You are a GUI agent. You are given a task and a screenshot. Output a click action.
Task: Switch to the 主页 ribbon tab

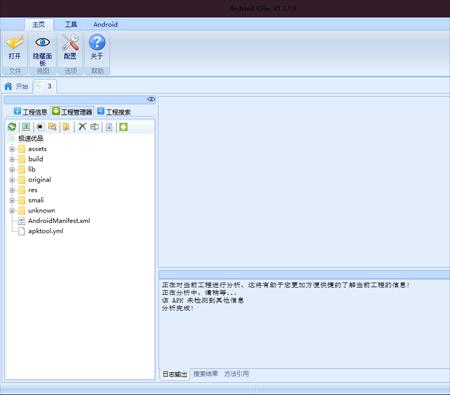(x=39, y=24)
